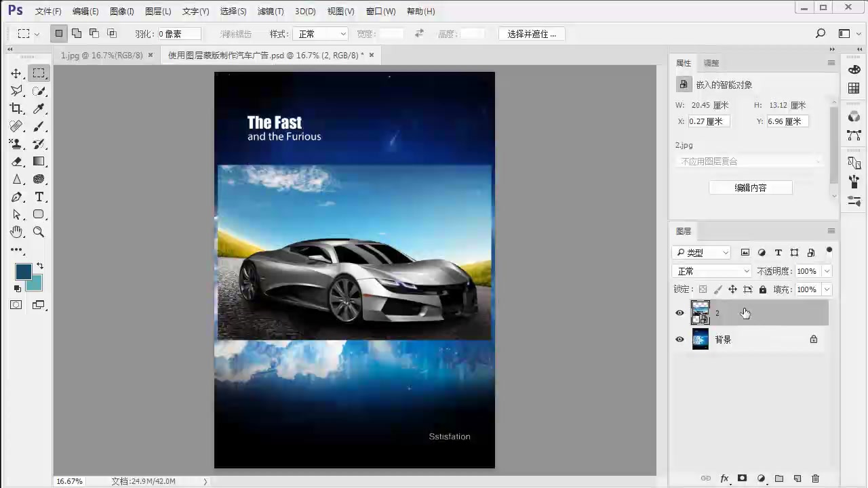Choose the Horizontal Type tool
Image resolution: width=868 pixels, height=488 pixels.
coord(39,197)
